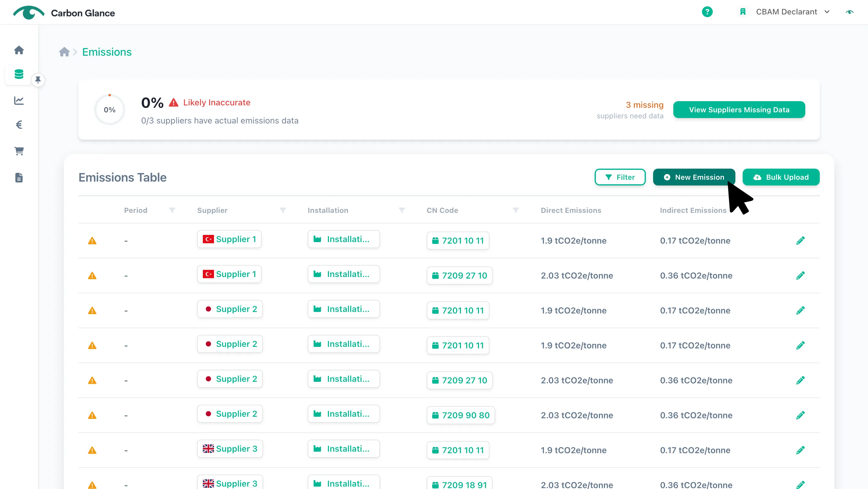Click CN code 7209 90 80 tag

click(x=461, y=415)
